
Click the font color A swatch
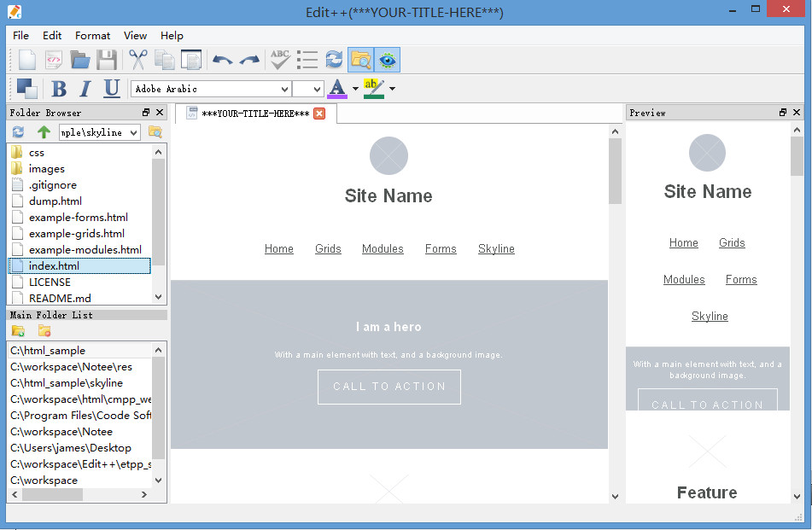click(337, 89)
